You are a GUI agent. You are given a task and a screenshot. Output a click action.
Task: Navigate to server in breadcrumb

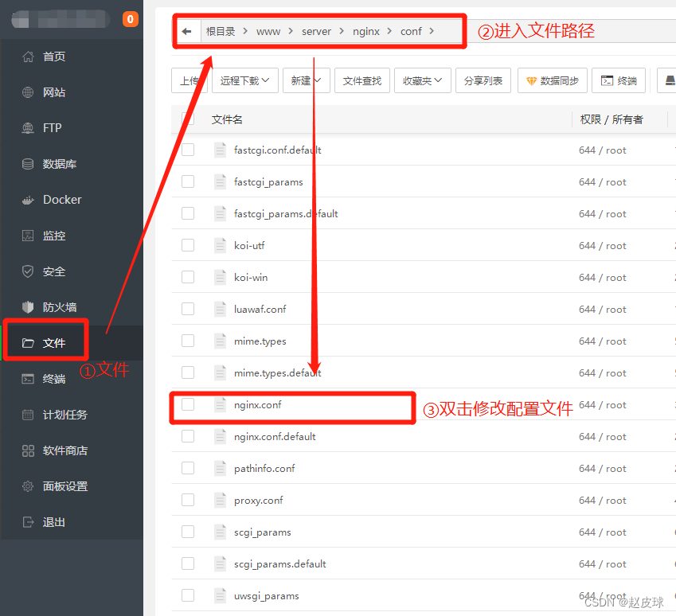coord(316,32)
